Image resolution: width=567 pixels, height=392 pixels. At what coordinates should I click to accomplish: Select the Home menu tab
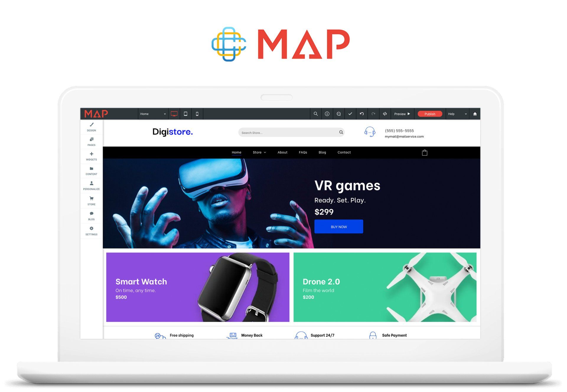click(236, 152)
